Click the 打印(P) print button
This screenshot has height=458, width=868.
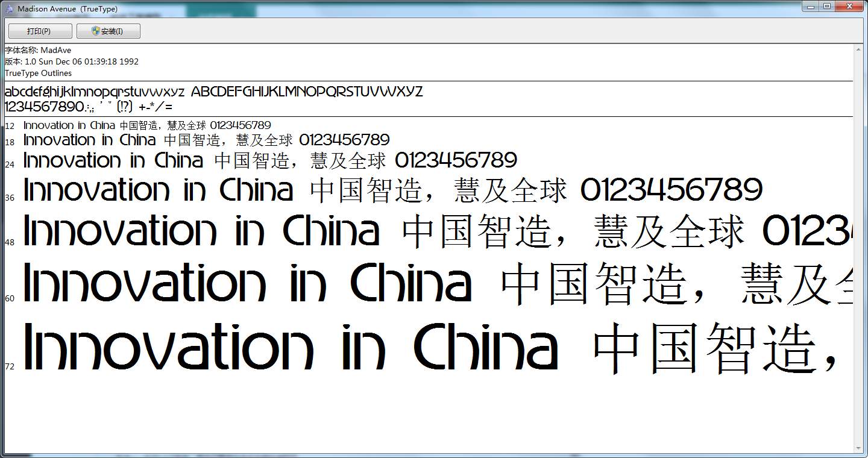click(40, 31)
